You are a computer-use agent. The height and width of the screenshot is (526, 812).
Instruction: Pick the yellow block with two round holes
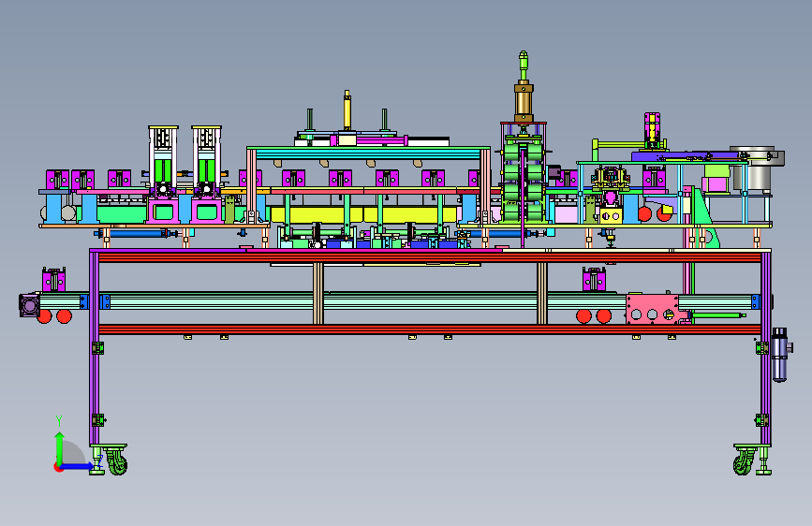[x=611, y=215]
